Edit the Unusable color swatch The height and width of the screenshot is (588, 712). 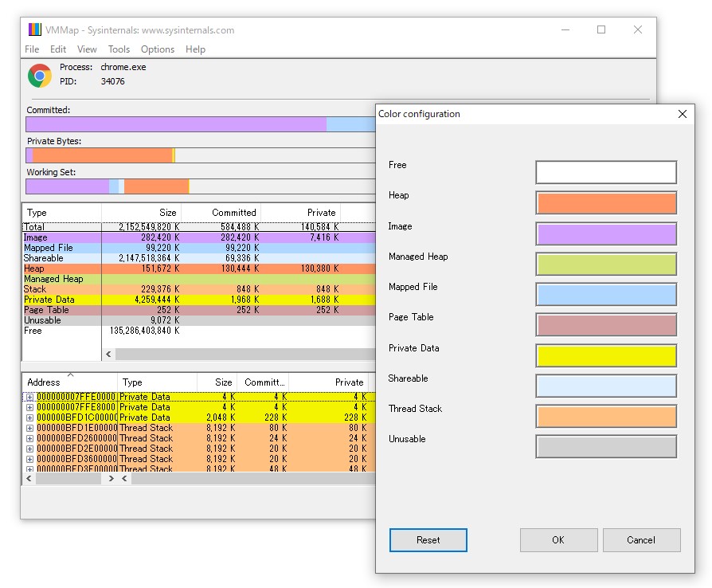coord(605,447)
